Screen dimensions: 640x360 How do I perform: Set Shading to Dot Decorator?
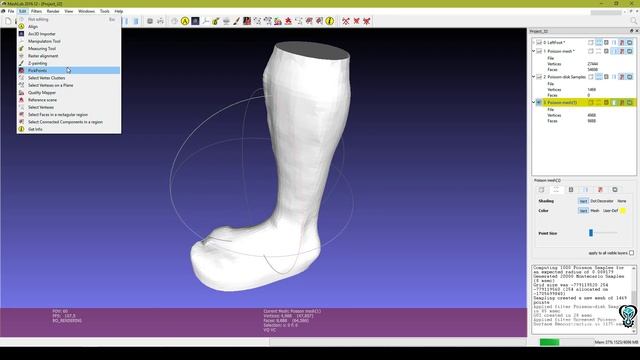point(602,201)
